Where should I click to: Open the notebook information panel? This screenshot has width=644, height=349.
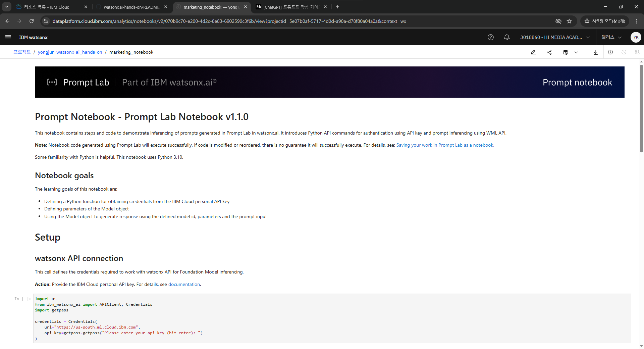pyautogui.click(x=610, y=52)
